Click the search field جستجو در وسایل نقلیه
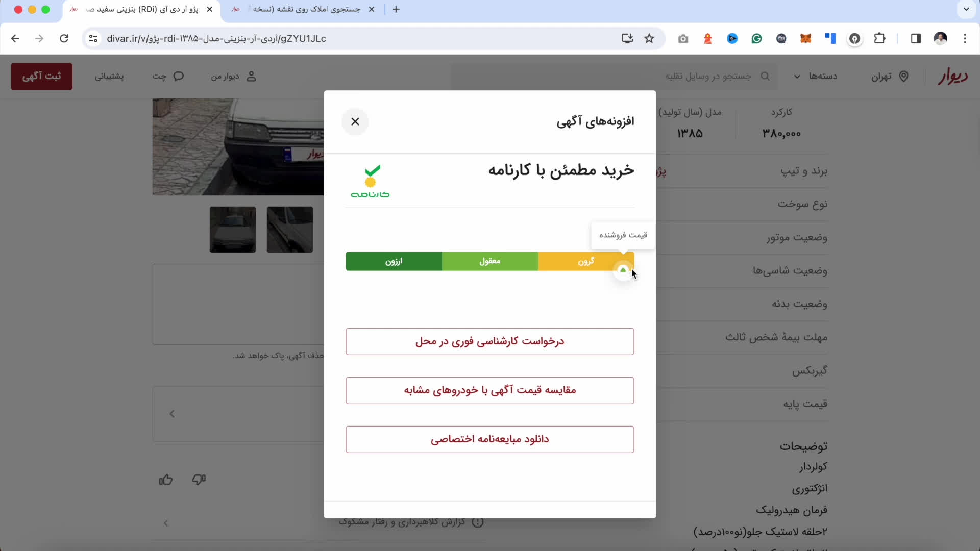This screenshot has height=551, width=980. pyautogui.click(x=614, y=77)
